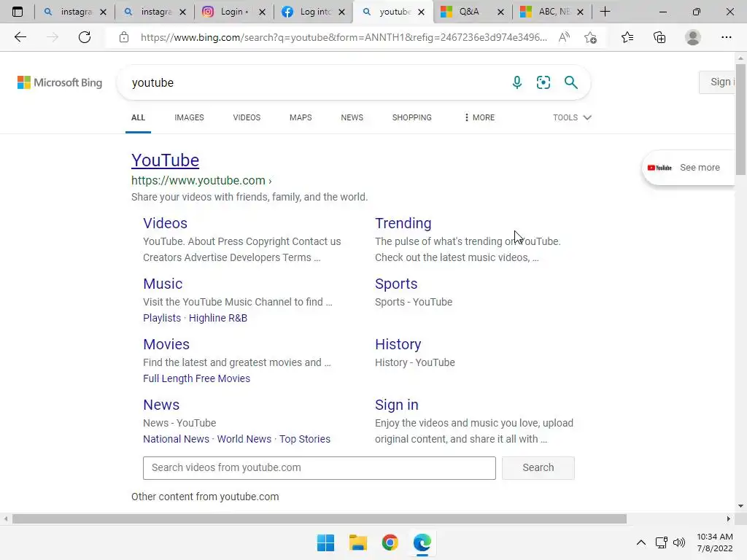Click Microsoft Edge taskbar icon
747x560 pixels.
tap(422, 542)
